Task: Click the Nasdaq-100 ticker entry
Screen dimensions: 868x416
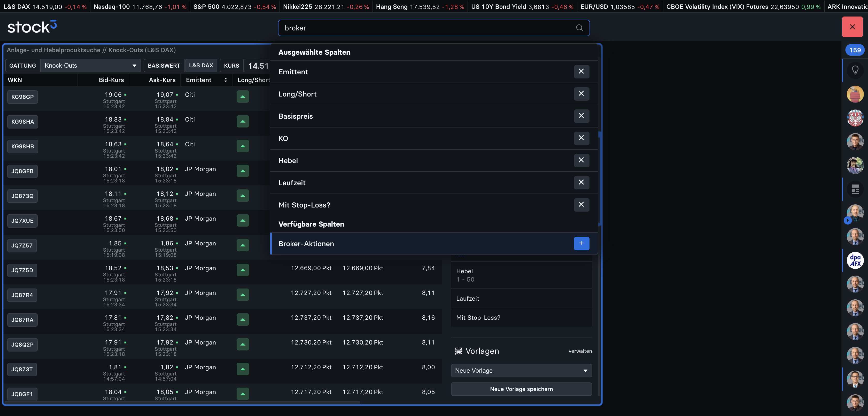Action: 140,7
